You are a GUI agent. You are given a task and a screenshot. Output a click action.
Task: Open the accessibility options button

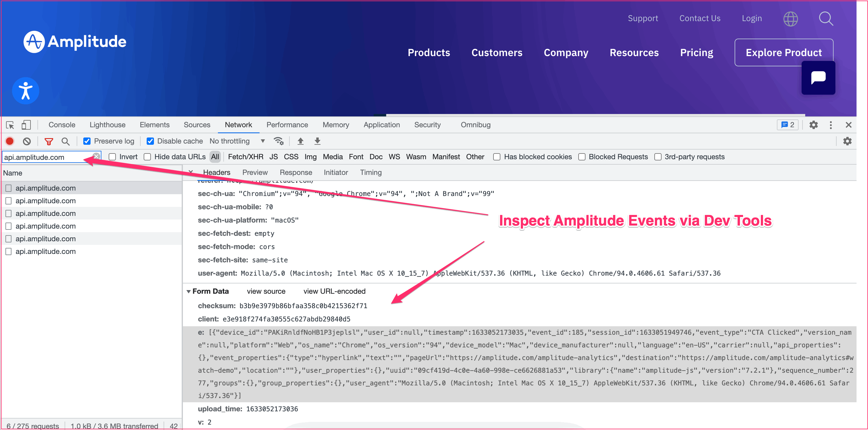tap(26, 91)
